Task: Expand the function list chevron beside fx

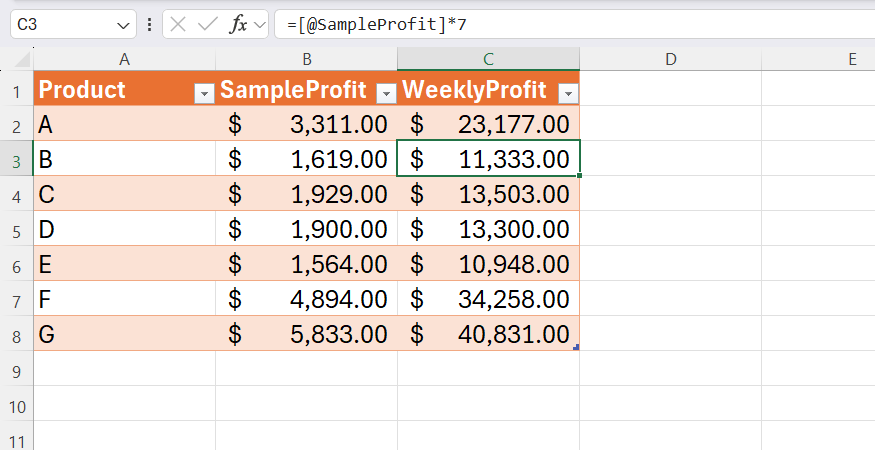Action: coord(259,25)
